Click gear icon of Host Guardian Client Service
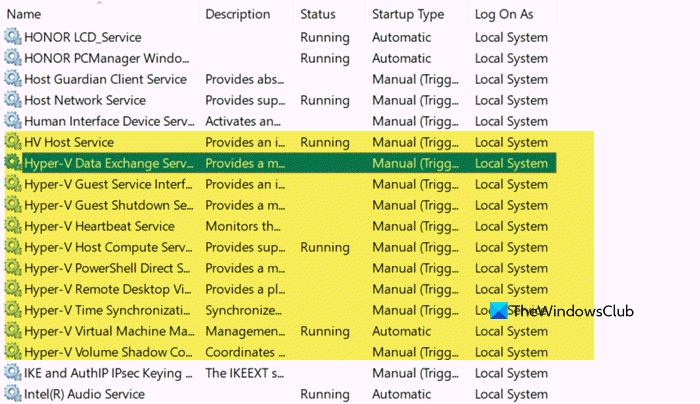The image size is (700, 404). pyautogui.click(x=12, y=79)
